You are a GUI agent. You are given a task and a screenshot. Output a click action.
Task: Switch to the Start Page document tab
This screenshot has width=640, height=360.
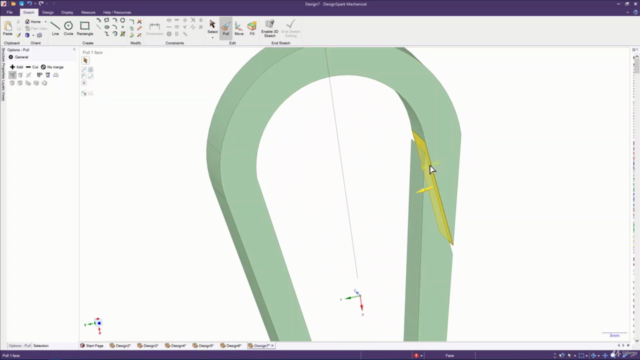(x=92, y=346)
